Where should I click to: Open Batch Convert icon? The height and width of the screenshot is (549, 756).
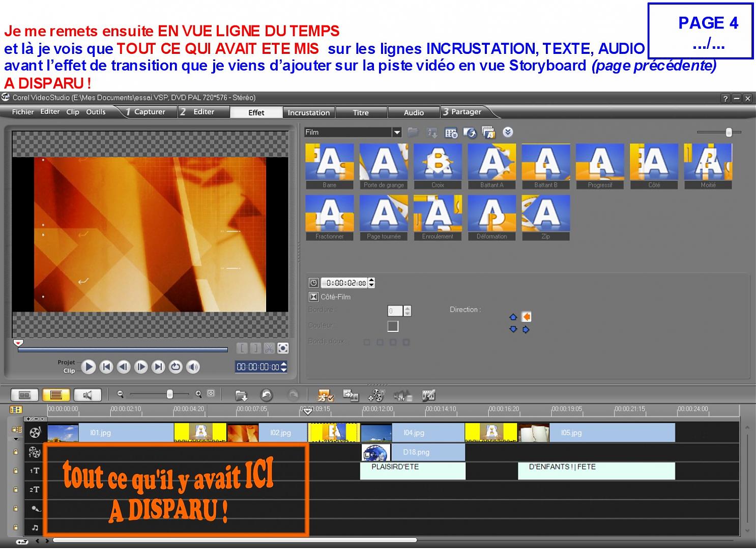pos(351,395)
